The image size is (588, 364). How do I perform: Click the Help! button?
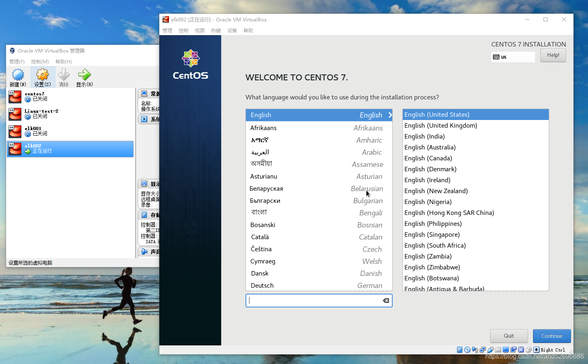tap(553, 55)
